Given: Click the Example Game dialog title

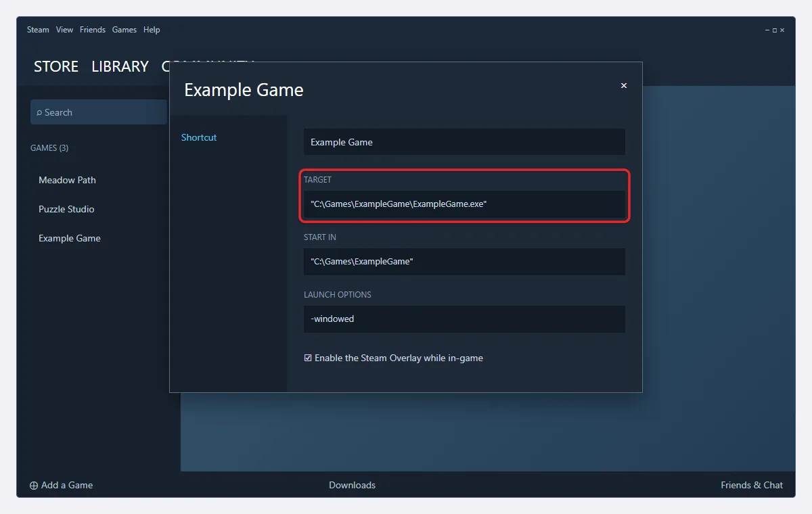Looking at the screenshot, I should tap(244, 90).
